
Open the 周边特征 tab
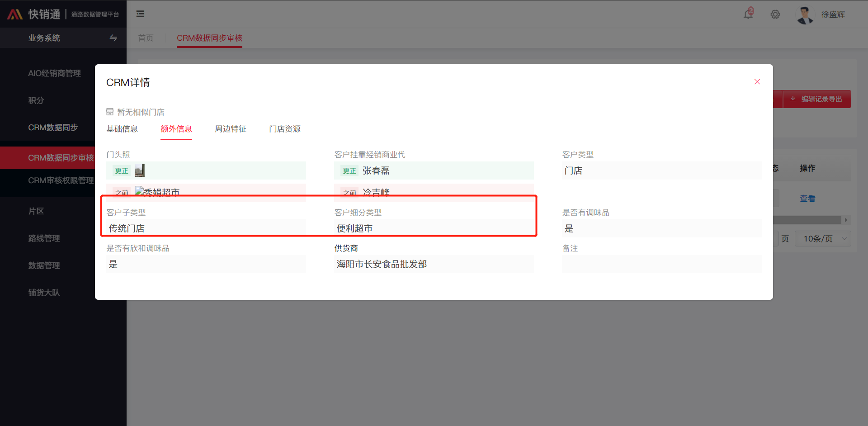[231, 129]
